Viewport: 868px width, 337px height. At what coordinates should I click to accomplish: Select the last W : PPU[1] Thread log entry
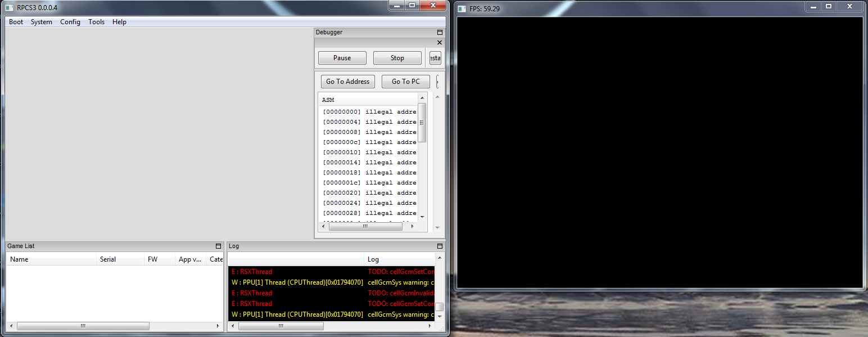(x=331, y=314)
